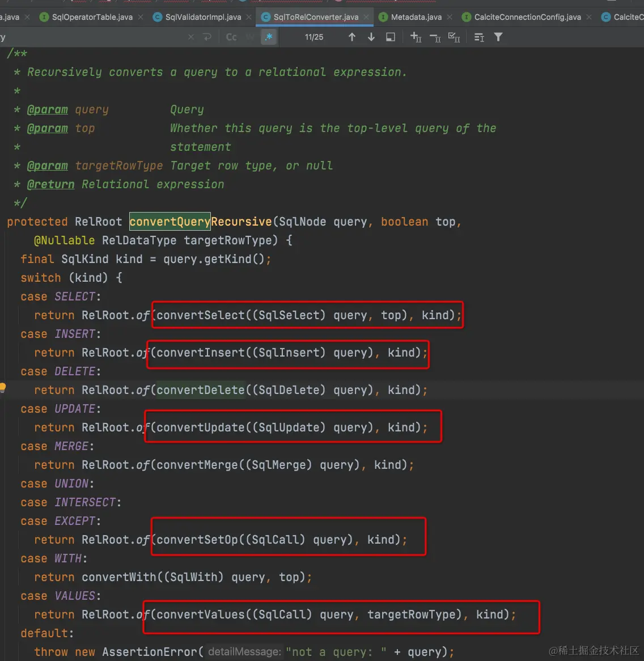The image size is (644, 661).
Task: Unselect the last occurrence
Action: click(x=435, y=38)
